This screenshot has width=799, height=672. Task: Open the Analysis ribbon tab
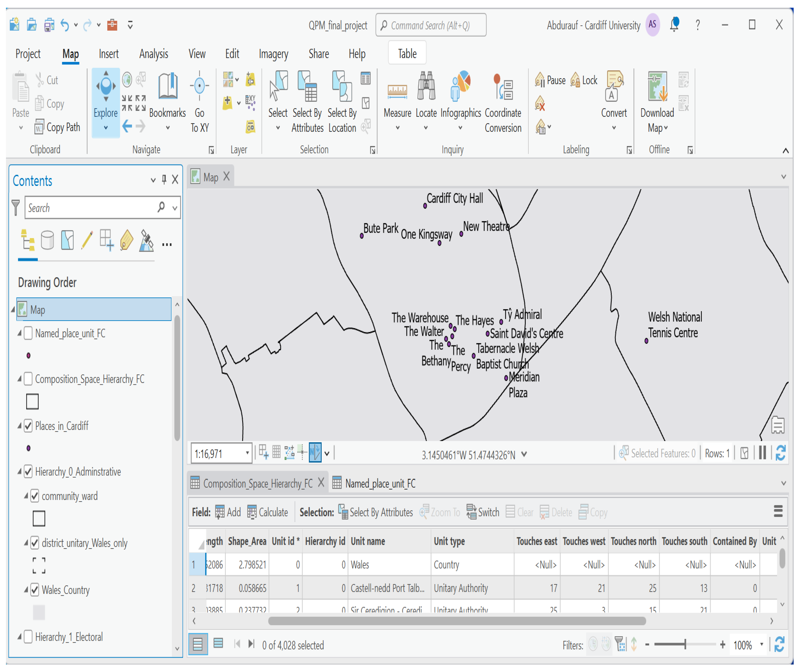tap(153, 54)
